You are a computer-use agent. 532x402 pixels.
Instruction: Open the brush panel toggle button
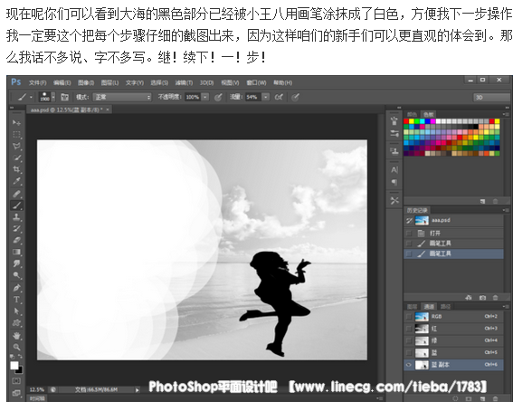[x=64, y=97]
